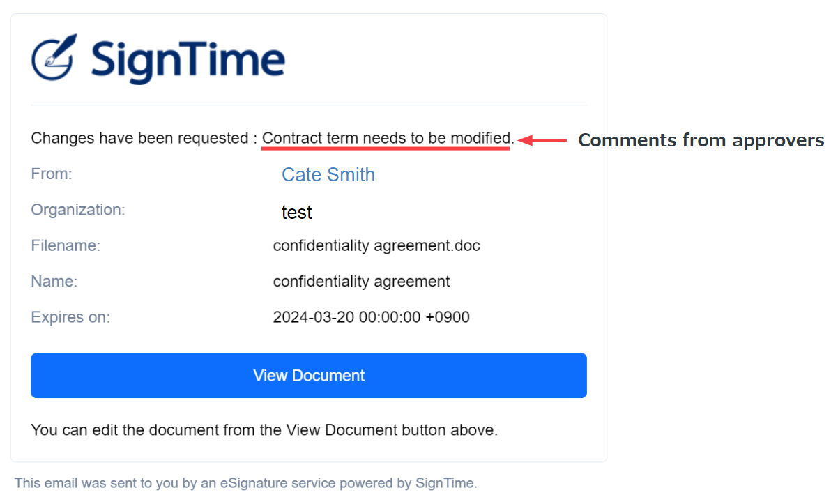Select 'confidentiality agreement.doc' filename text
This screenshot has height=504, width=831.
point(376,245)
